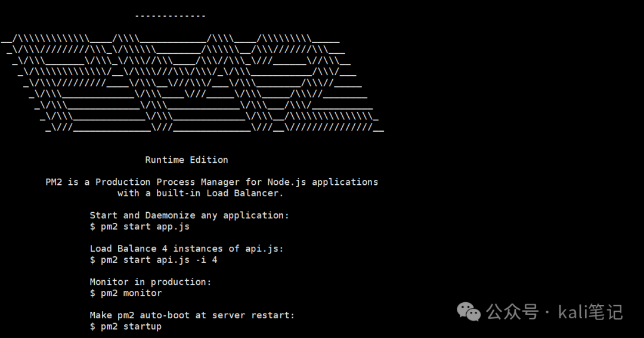The width and height of the screenshot is (644, 338).
Task: Click the line "Start and Daemonize any application:"
Action: coord(190,215)
